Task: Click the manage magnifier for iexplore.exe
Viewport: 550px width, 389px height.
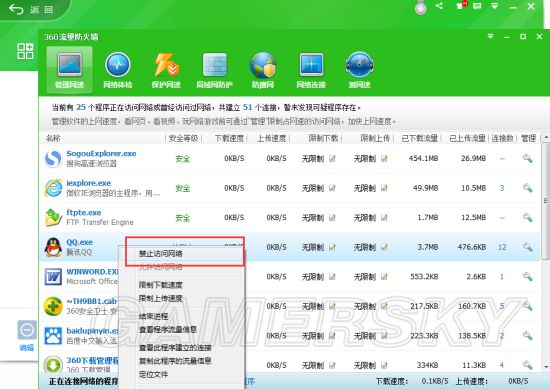Action: click(528, 188)
